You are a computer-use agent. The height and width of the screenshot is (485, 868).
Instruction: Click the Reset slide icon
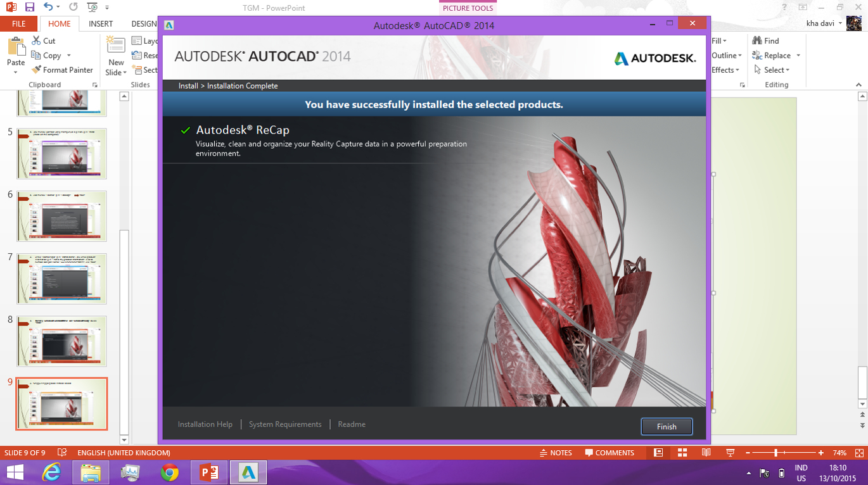[x=137, y=56]
